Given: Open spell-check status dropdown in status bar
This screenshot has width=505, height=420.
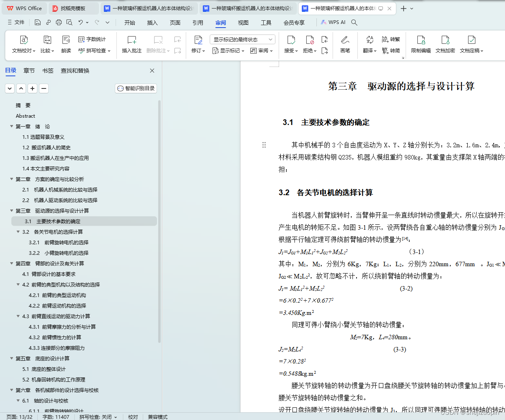Looking at the screenshot, I should 116,417.
